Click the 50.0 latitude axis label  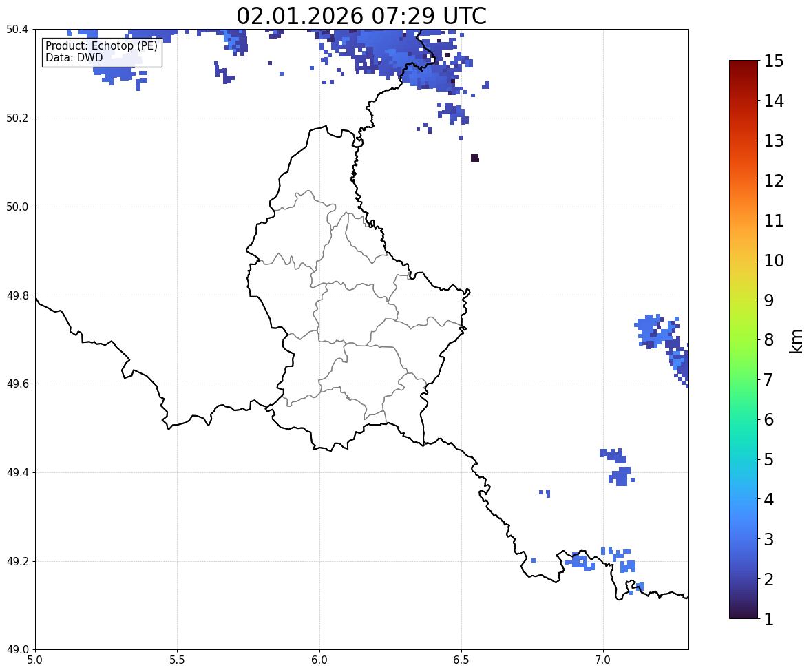point(17,207)
